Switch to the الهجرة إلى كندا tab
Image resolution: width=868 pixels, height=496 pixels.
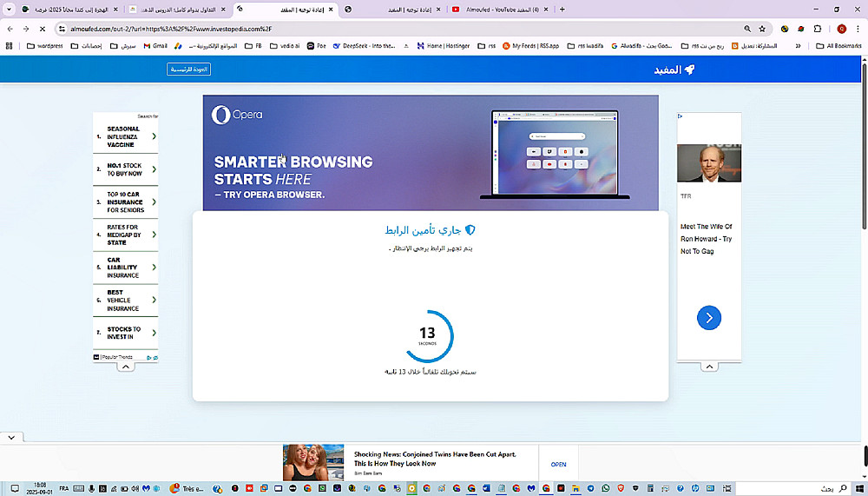coord(70,10)
